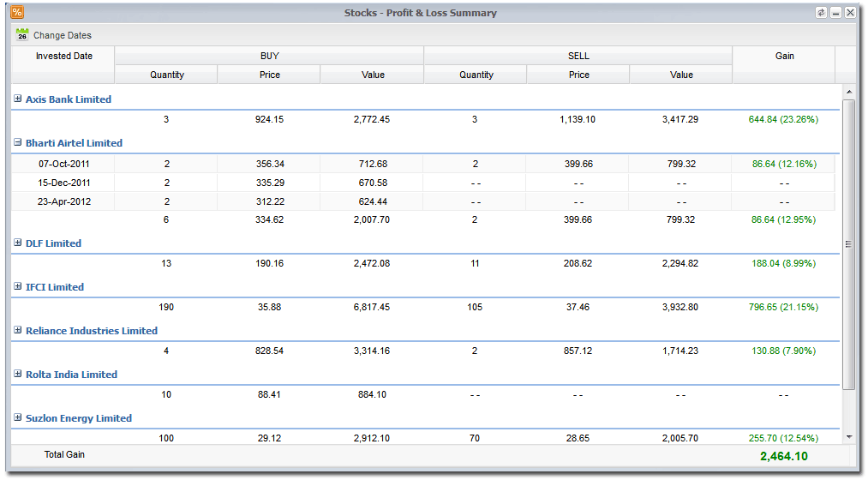This screenshot has width=868, height=480.
Task: Click the Bharti Airtel Limited name
Action: pos(74,143)
